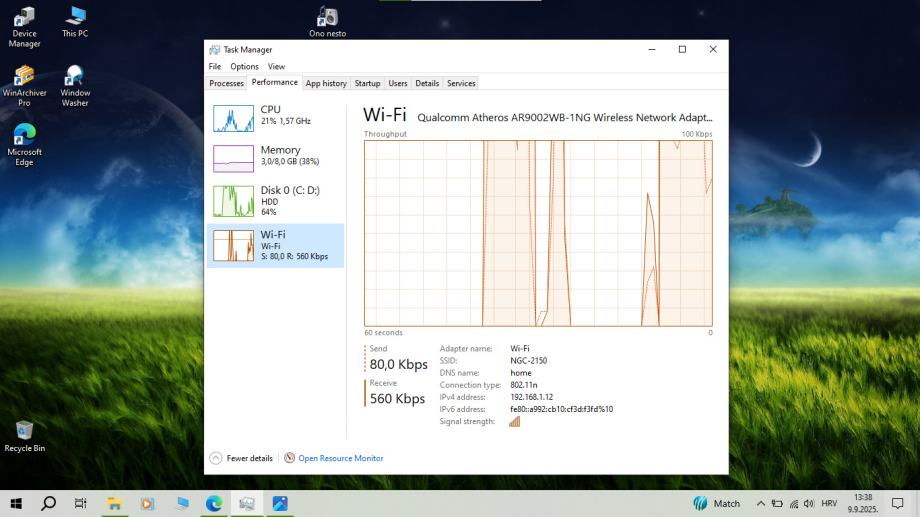920x517 pixels.
Task: Switch to the Details tab
Action: point(427,83)
